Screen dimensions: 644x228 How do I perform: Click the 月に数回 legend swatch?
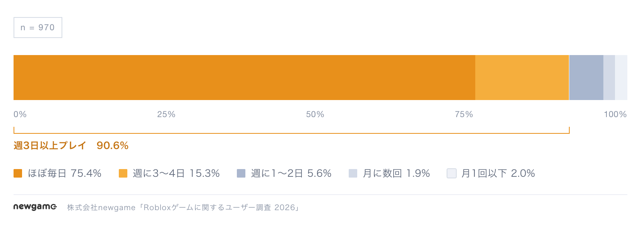click(353, 173)
